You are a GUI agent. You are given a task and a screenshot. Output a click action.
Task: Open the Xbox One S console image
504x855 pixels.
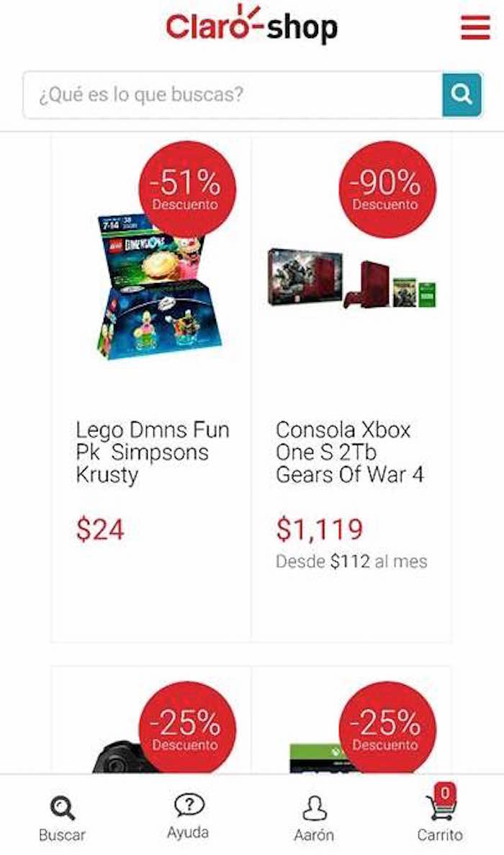(352, 278)
